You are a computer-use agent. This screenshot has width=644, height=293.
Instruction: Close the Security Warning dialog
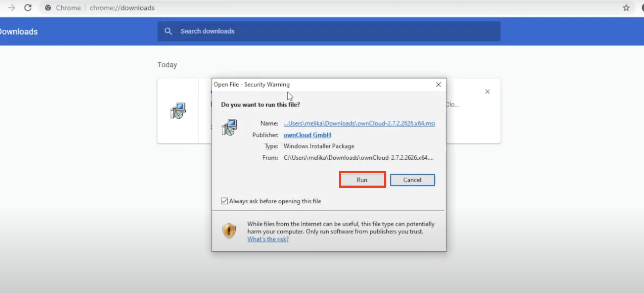pos(439,84)
